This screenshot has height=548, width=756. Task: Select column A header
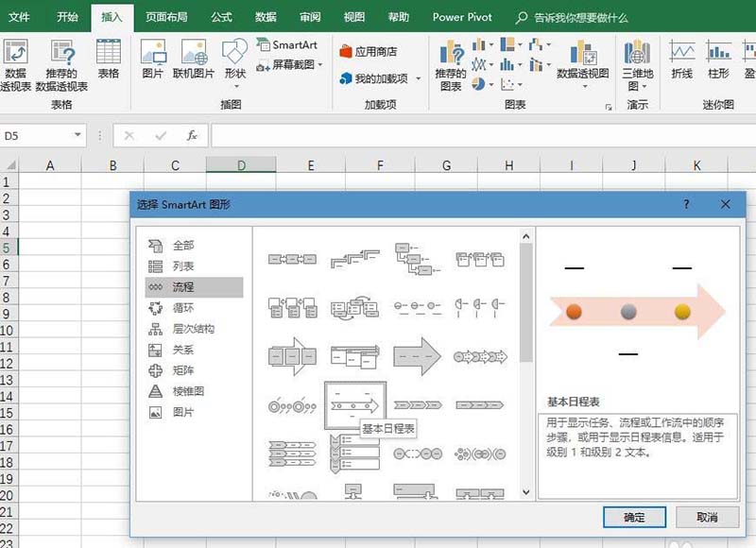(x=50, y=165)
